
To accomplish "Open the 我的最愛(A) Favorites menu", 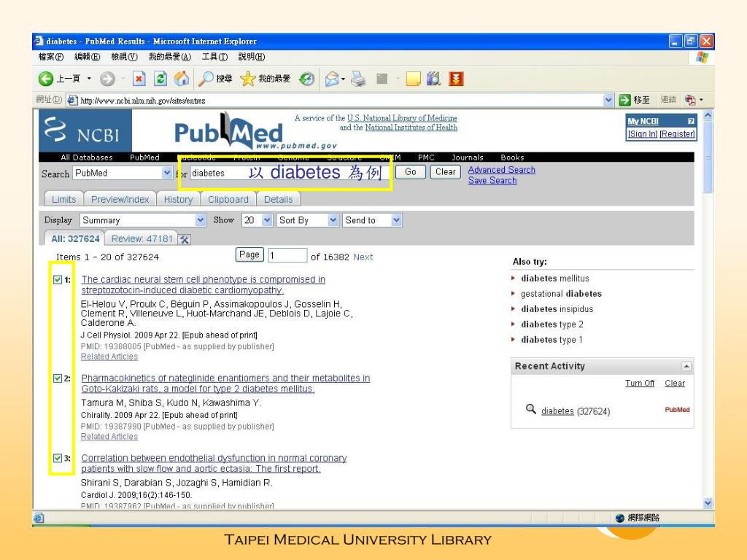I will pos(169,57).
